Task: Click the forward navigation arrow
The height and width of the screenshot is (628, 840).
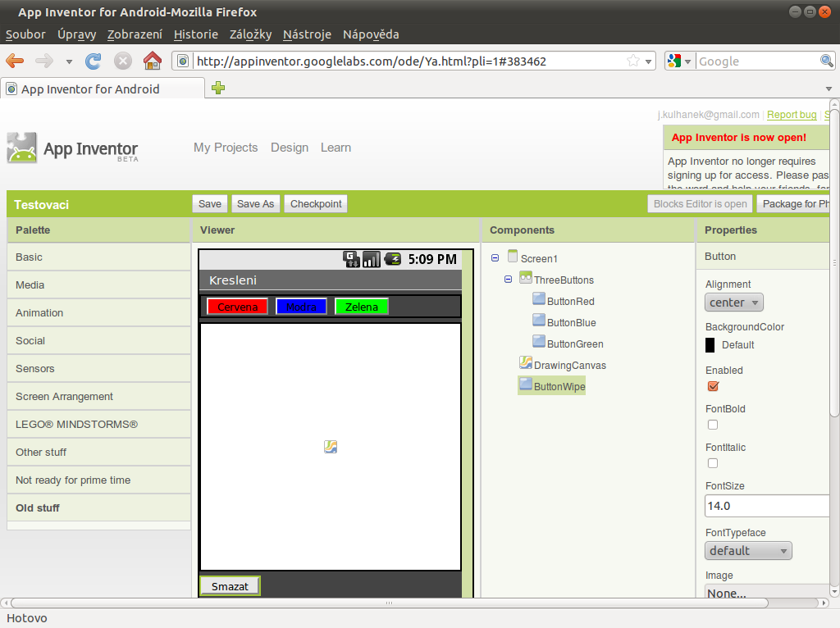Action: tap(44, 61)
